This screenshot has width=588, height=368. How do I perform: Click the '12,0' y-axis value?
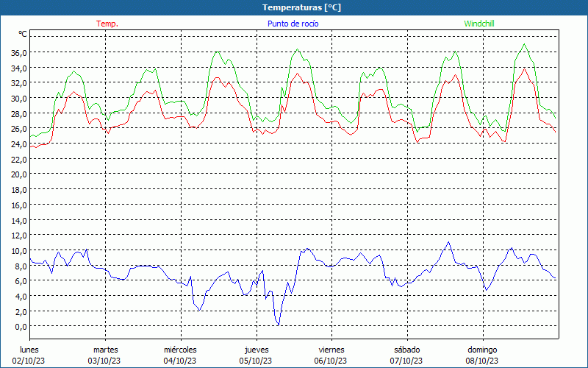[x=19, y=236]
